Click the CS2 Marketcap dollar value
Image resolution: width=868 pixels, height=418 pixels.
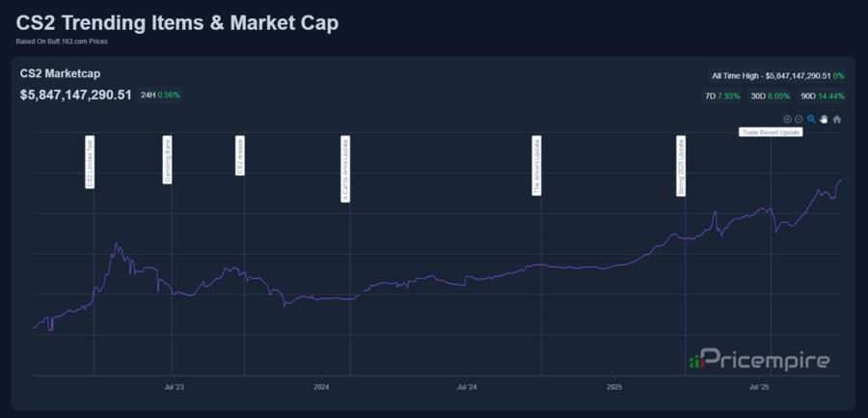[75, 95]
